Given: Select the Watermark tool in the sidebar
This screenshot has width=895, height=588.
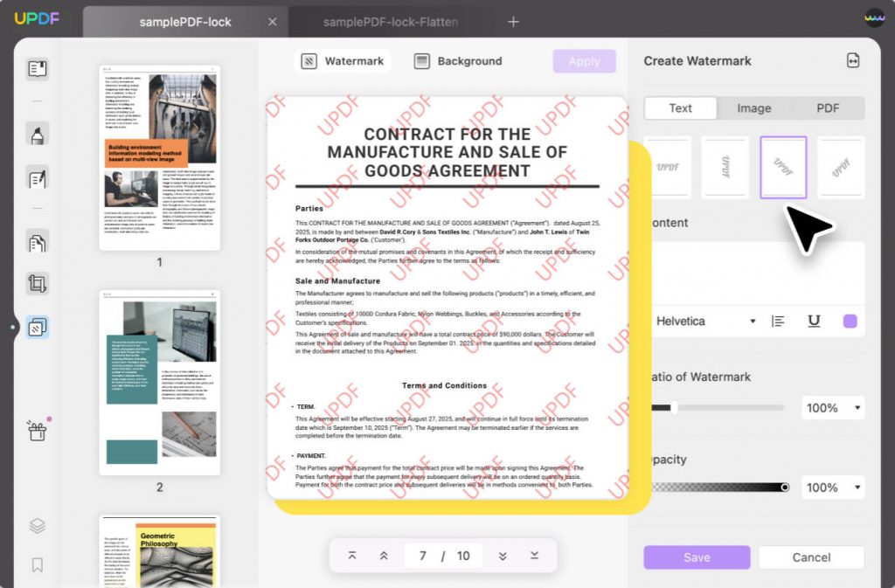Looking at the screenshot, I should pos(37,326).
